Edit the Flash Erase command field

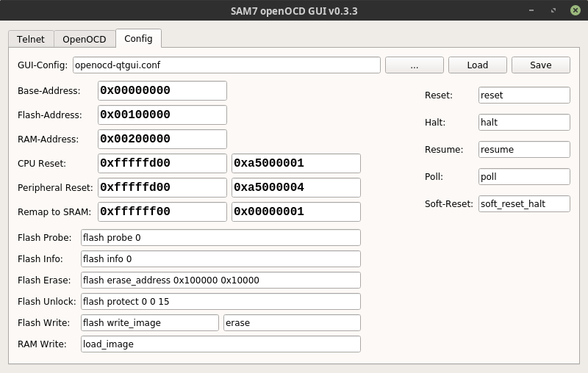(x=221, y=280)
